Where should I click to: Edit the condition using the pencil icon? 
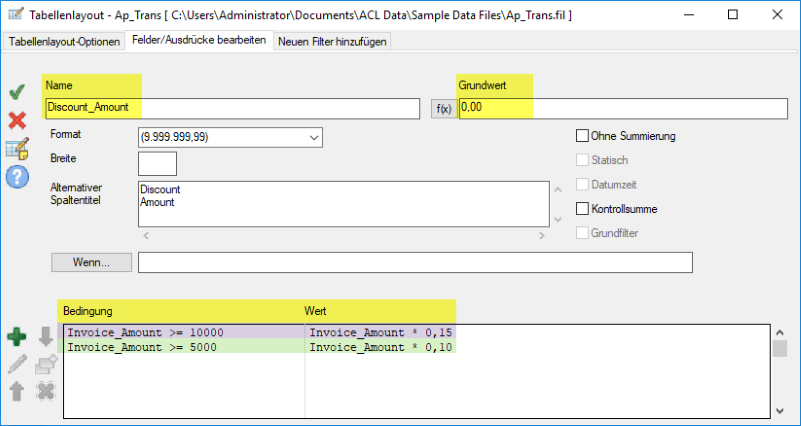tap(17, 364)
